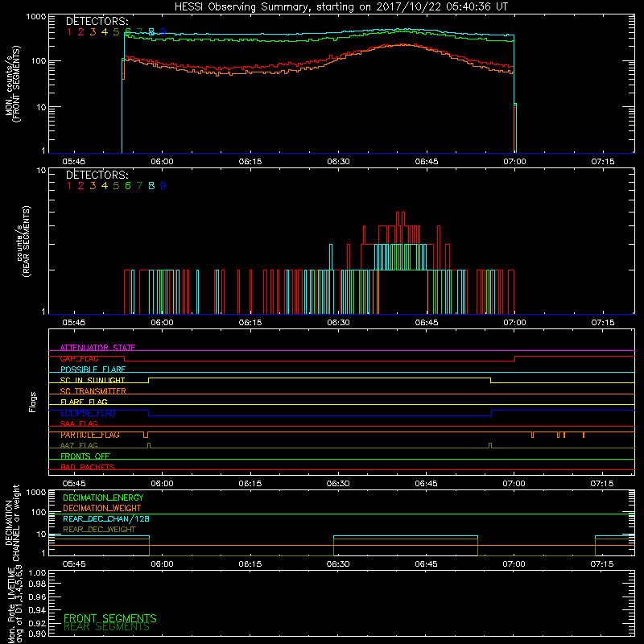This screenshot has height=644, width=644.
Task: Click the DECIMATION_ENERGY legend label
Action: point(103,497)
